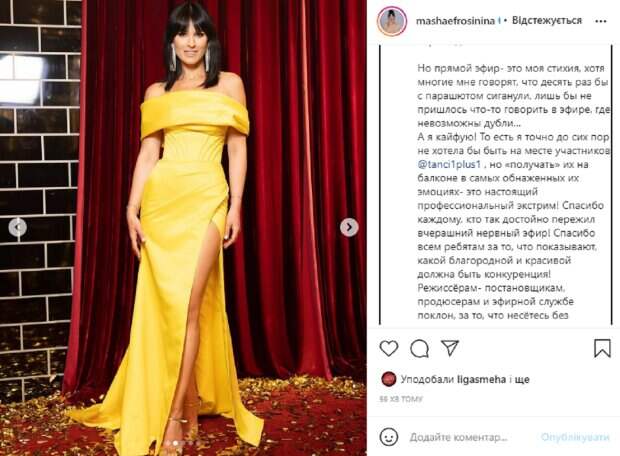This screenshot has width=620, height=456.
Task: Go to next photo with right arrow
Action: tap(349, 227)
